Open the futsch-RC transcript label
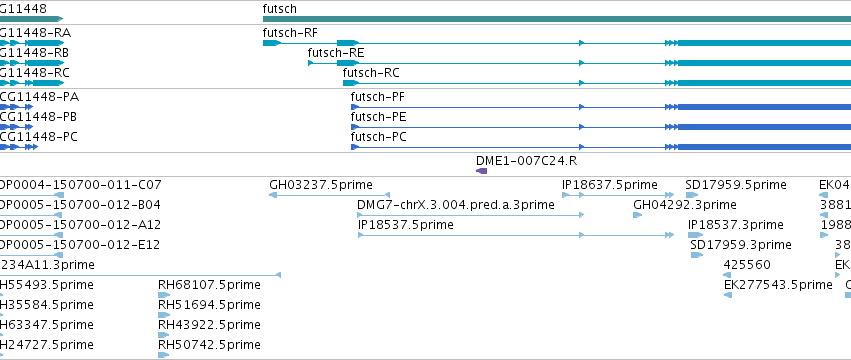Image resolution: width=851 pixels, height=360 pixels. click(x=371, y=73)
